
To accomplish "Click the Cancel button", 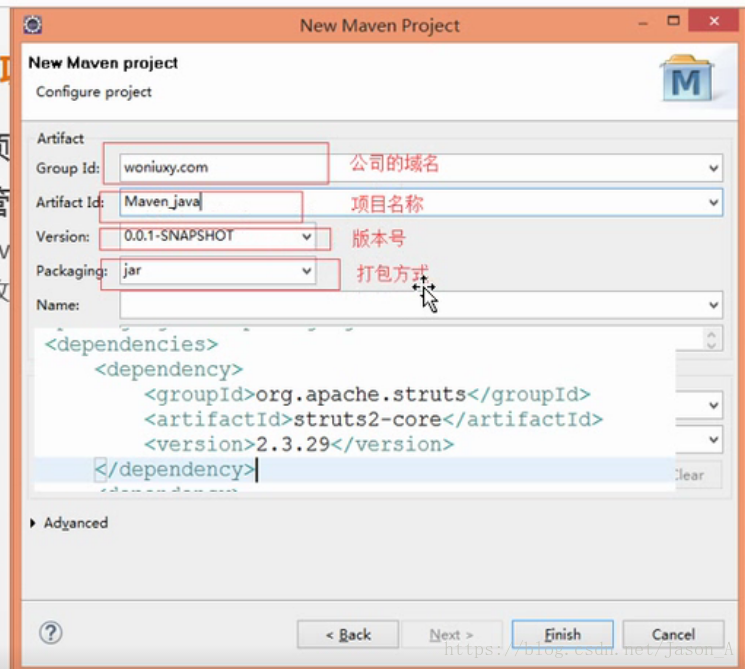I will click(x=673, y=634).
